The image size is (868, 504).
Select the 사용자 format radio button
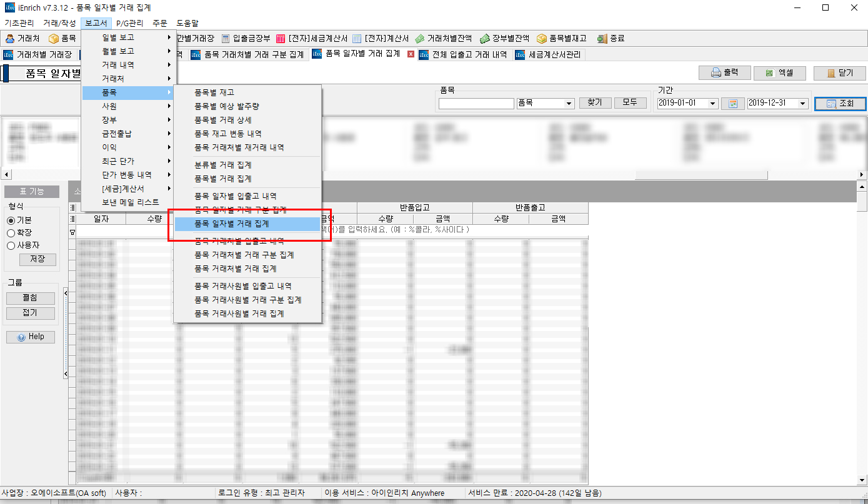coord(11,245)
